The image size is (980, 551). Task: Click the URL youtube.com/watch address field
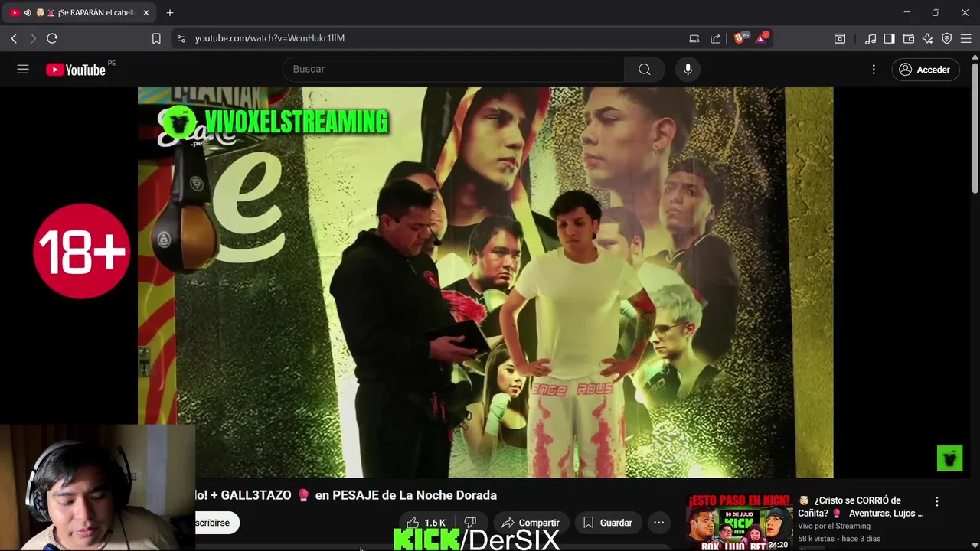click(269, 38)
